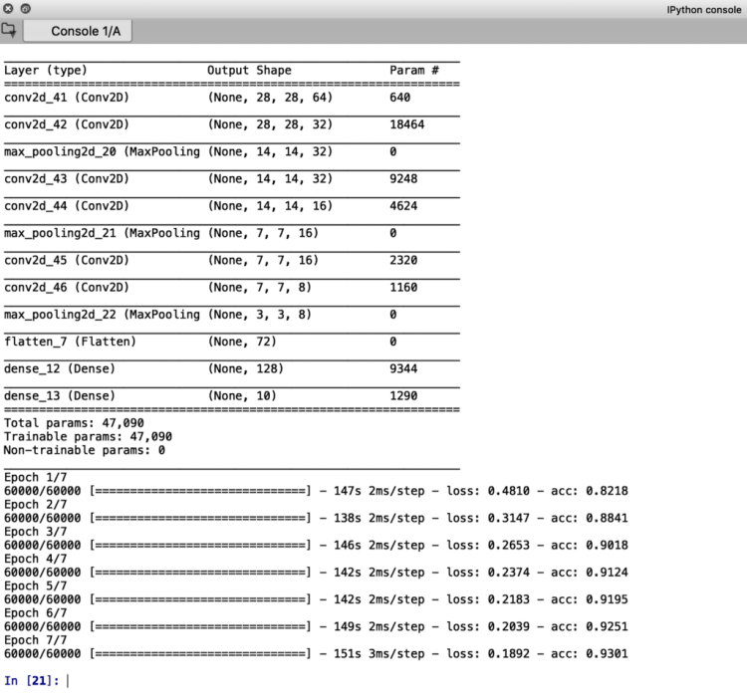Click the conv2d_41 layer name

[66, 98]
